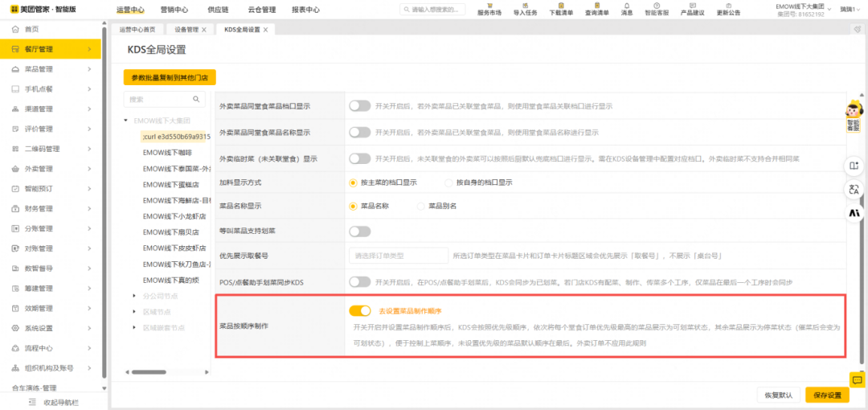Toggle off 菜品按顺序制作 switch
The image size is (868, 410).
coord(359,310)
